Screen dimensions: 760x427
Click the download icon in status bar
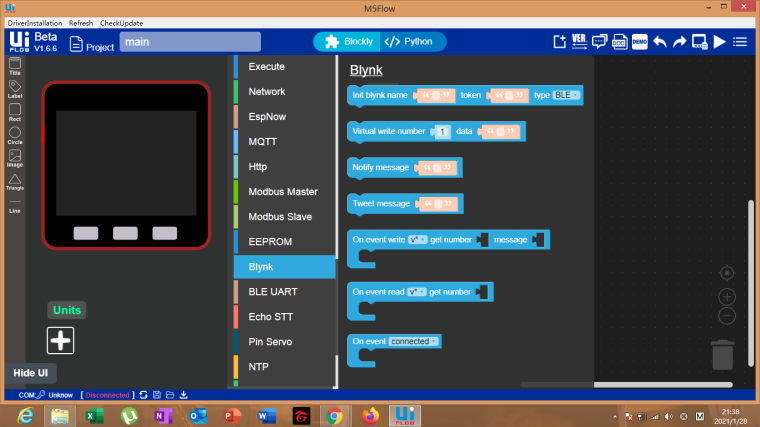(x=184, y=395)
